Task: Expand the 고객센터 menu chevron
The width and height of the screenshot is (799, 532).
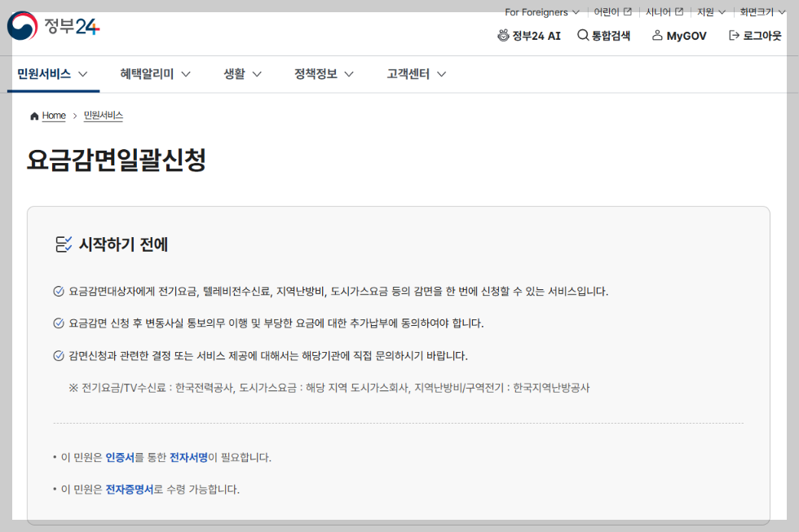Action: (x=442, y=74)
